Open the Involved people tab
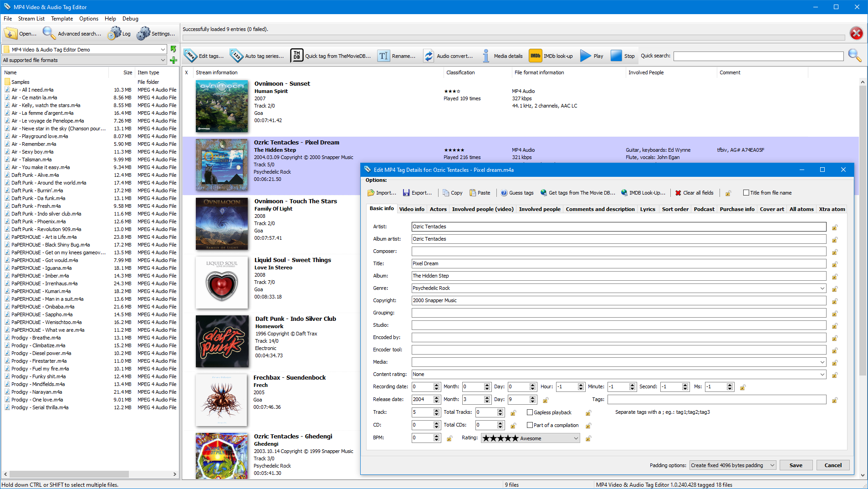 (540, 209)
